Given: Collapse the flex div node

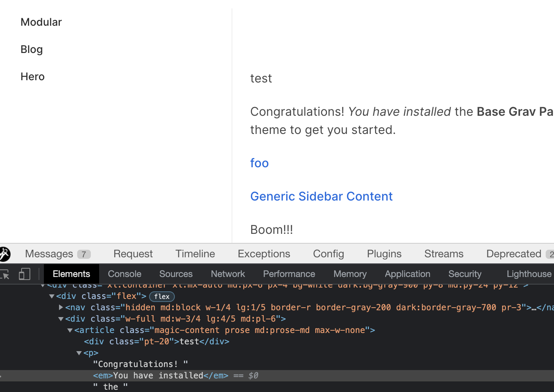Looking at the screenshot, I should (x=52, y=296).
